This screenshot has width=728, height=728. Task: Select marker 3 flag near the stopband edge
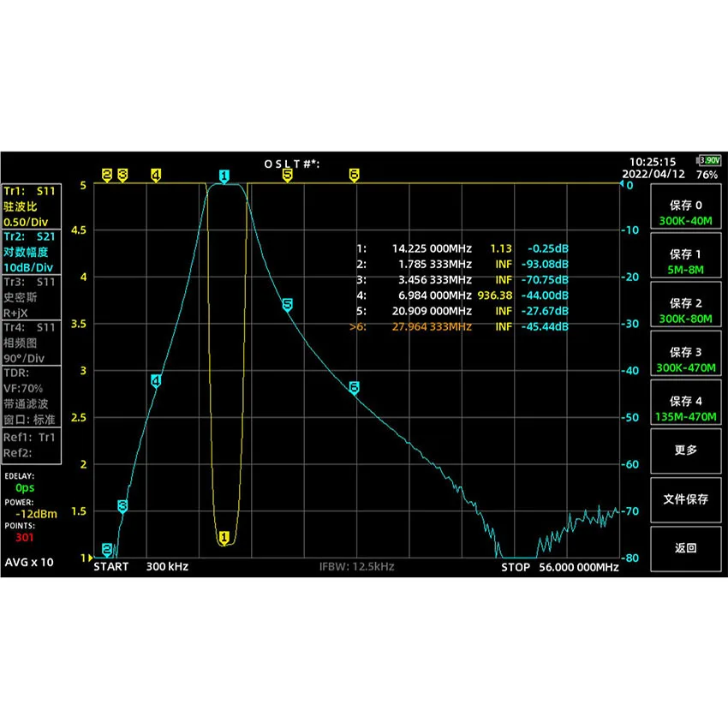tap(123, 504)
